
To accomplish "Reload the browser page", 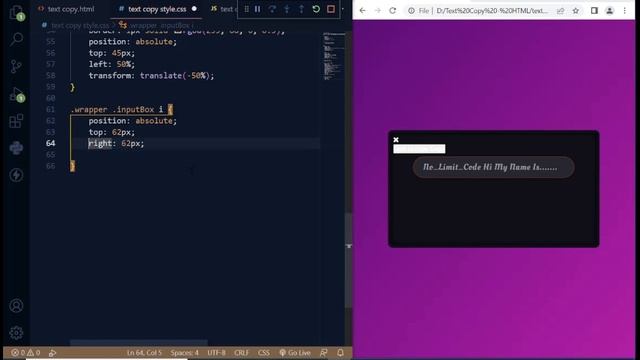I will coord(393,11).
